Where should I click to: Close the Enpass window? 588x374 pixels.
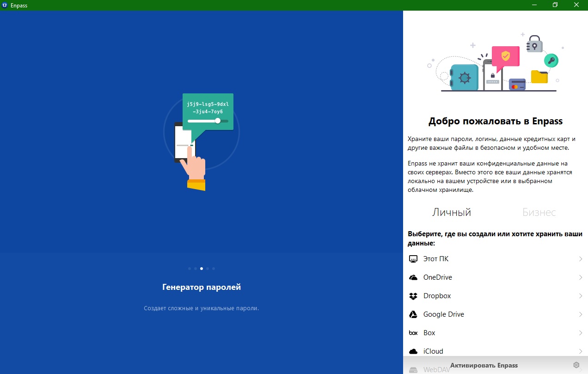coord(577,5)
